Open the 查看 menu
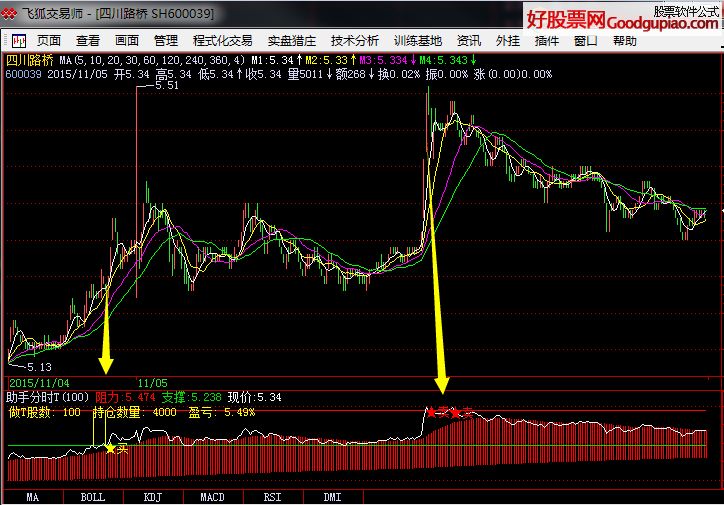 [x=88, y=41]
